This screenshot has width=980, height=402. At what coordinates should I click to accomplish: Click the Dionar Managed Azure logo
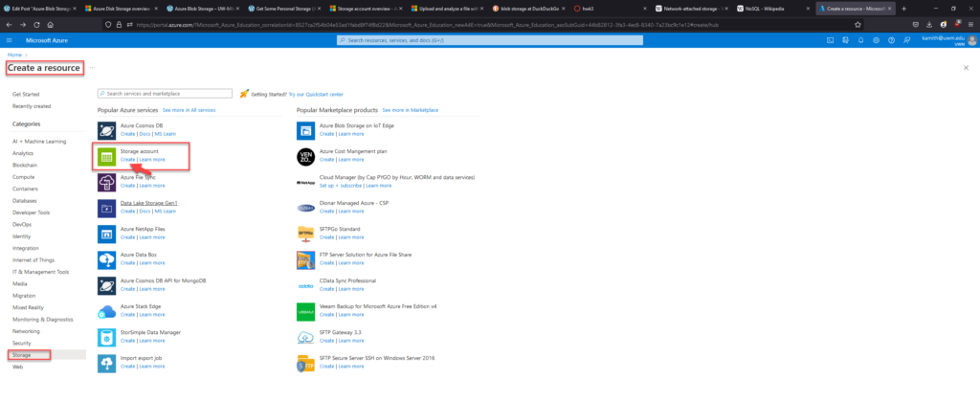pyautogui.click(x=305, y=209)
